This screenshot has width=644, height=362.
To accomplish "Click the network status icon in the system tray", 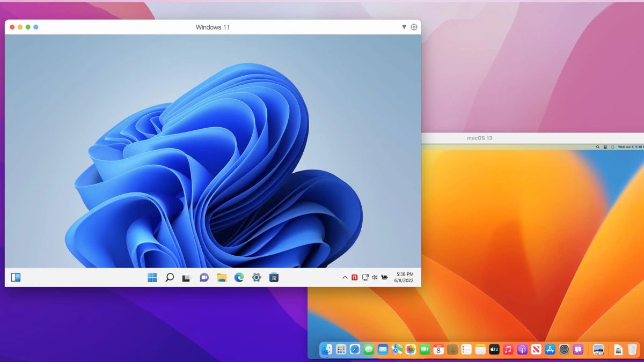I will 365,277.
